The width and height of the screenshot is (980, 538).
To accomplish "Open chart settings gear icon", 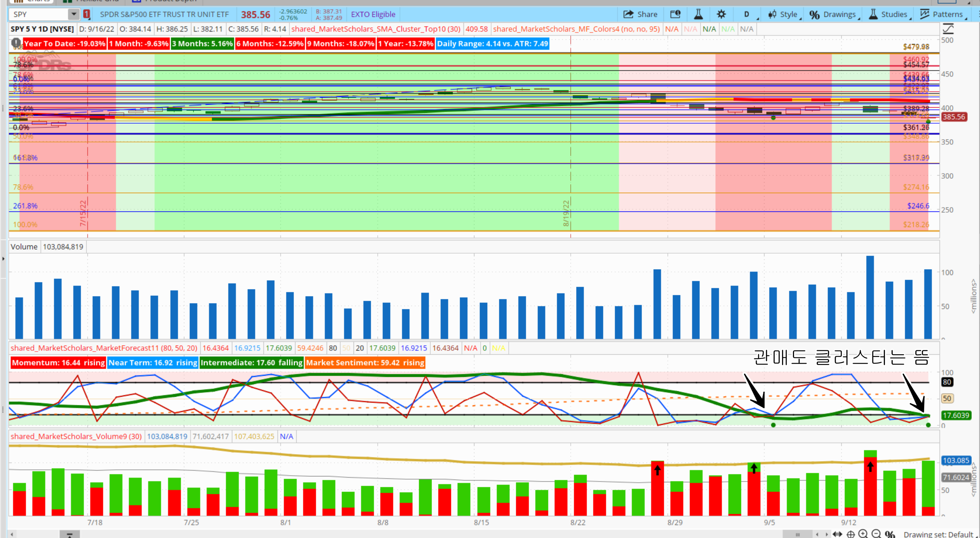I will click(x=721, y=14).
